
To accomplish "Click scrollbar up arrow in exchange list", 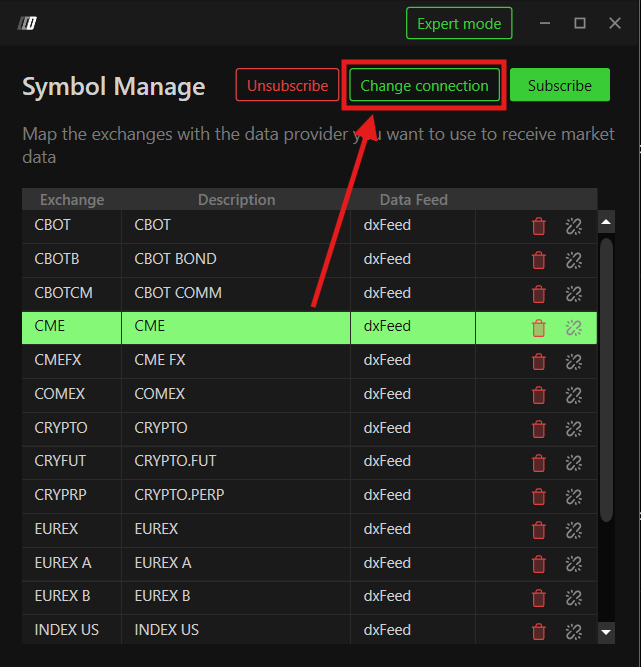I will click(606, 222).
